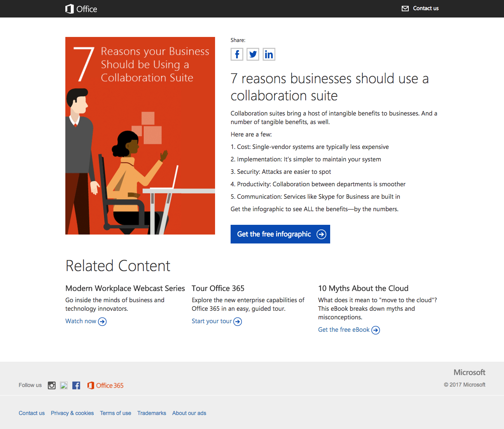Click the Get the free infographic button
This screenshot has height=429, width=504.
(280, 234)
